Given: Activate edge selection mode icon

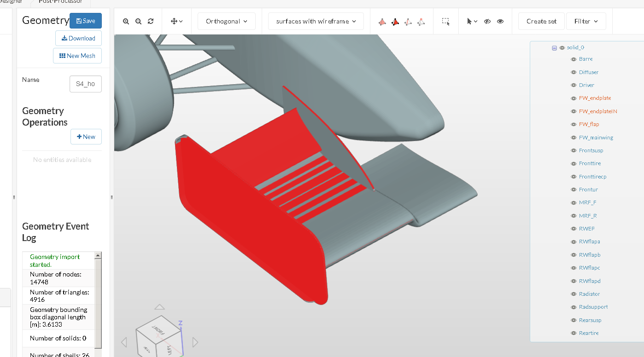Looking at the screenshot, I should [408, 22].
